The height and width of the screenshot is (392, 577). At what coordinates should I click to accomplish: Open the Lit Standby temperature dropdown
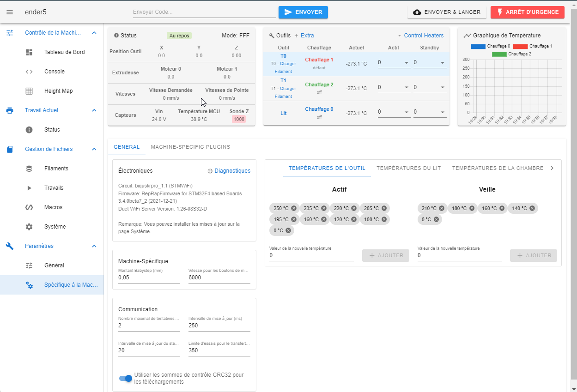pos(430,112)
